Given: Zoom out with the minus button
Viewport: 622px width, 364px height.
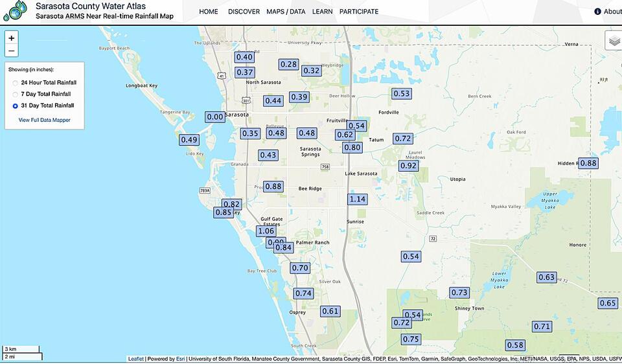Looking at the screenshot, I should tap(12, 51).
